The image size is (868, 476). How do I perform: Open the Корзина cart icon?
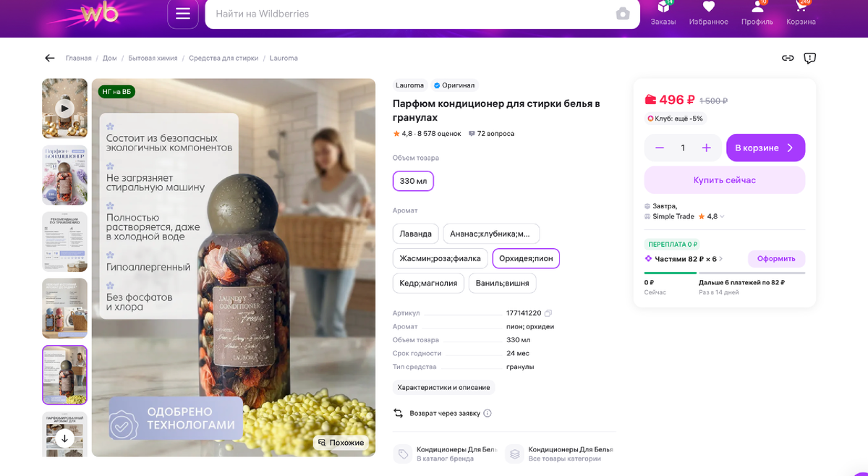(801, 13)
